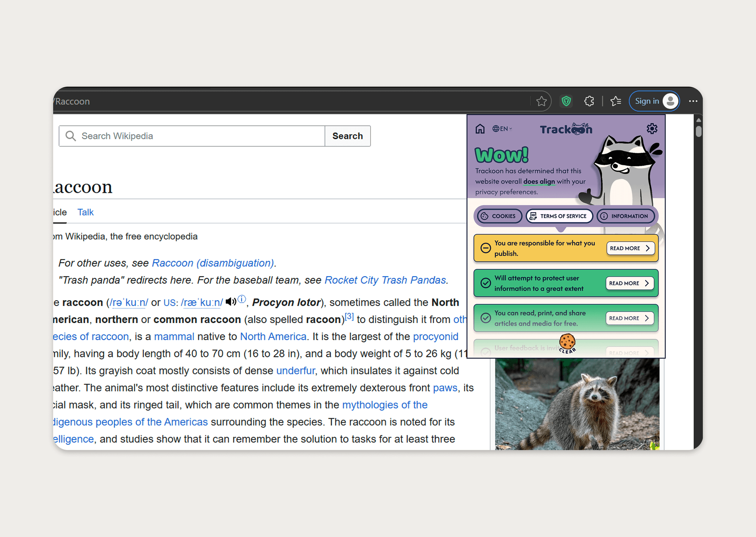Follow the paws link
The height and width of the screenshot is (537, 756).
tap(445, 388)
